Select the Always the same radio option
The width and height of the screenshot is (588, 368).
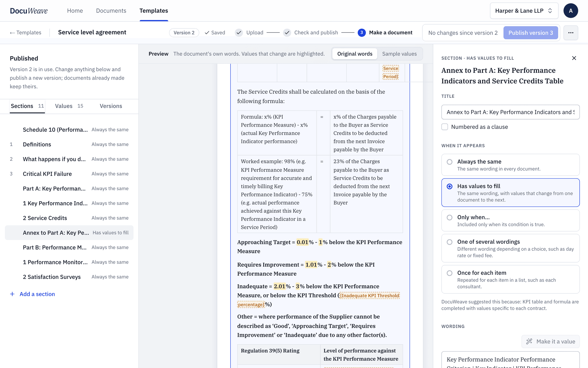(x=510, y=165)
